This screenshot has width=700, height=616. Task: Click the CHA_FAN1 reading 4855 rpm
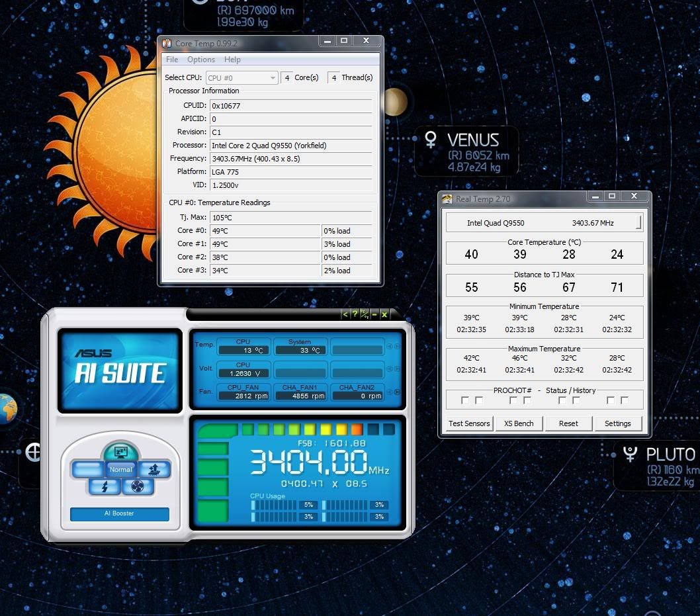click(301, 396)
